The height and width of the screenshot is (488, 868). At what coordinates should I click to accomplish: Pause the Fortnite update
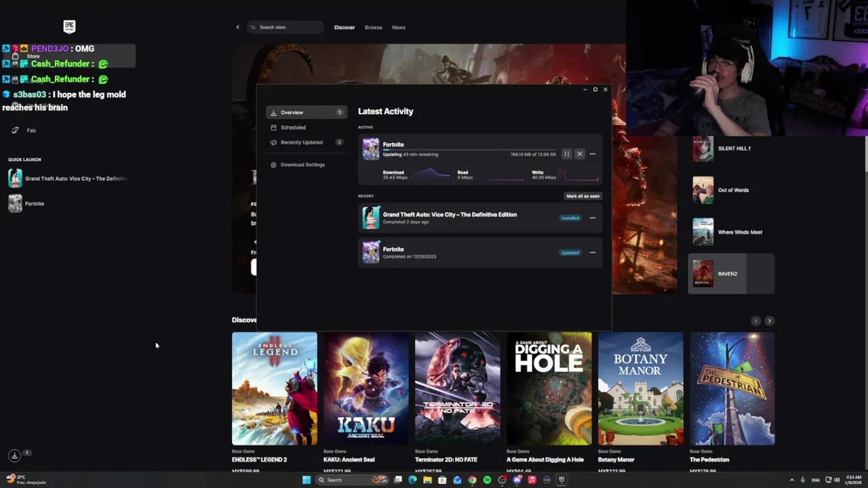pos(566,154)
